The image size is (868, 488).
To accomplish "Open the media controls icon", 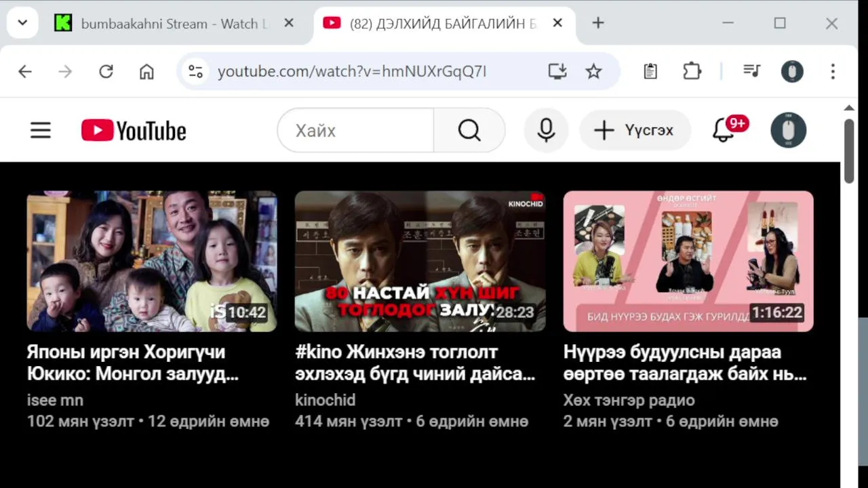I will point(751,71).
